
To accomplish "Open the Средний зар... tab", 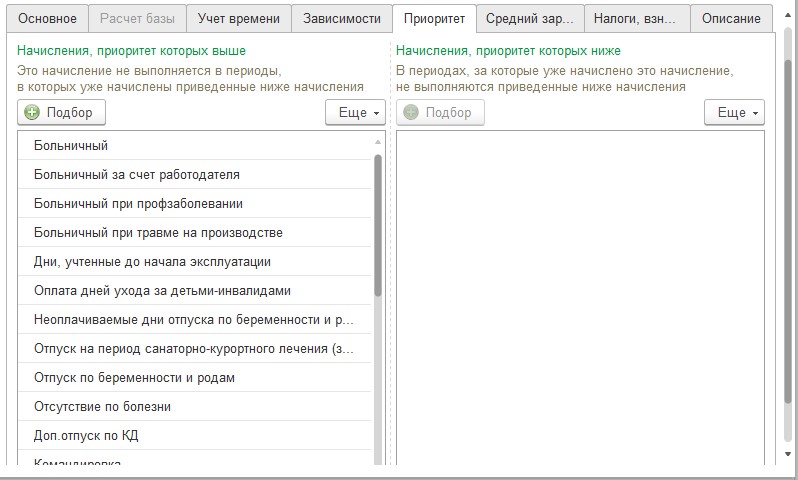I will point(530,19).
